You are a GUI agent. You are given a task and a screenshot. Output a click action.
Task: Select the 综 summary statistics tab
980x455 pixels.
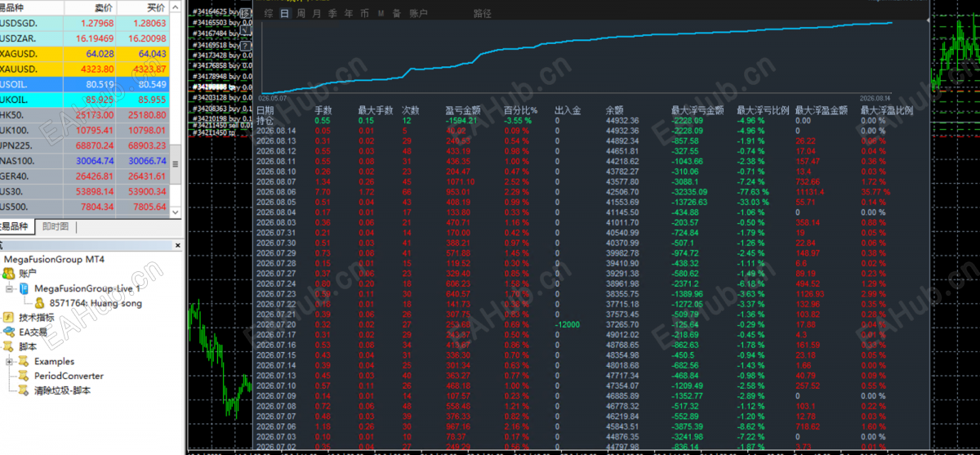pos(269,14)
